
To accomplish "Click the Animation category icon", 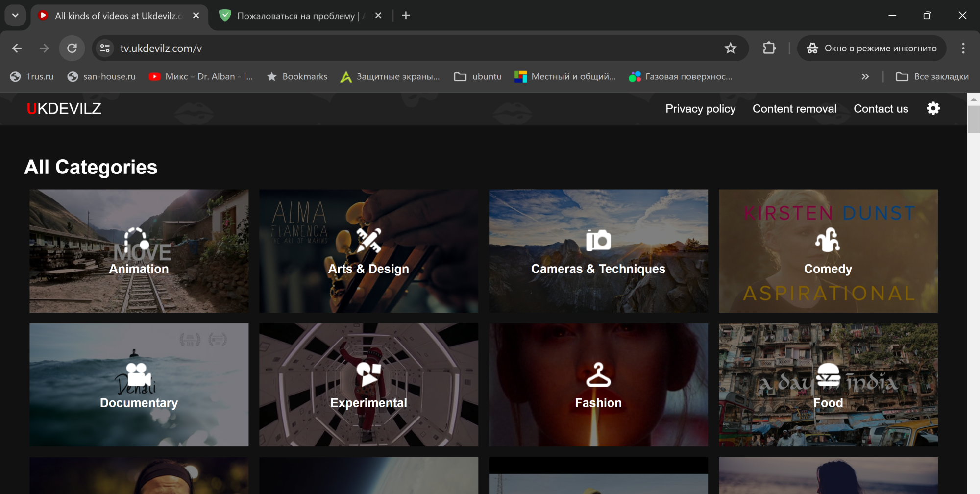I will pos(136,240).
